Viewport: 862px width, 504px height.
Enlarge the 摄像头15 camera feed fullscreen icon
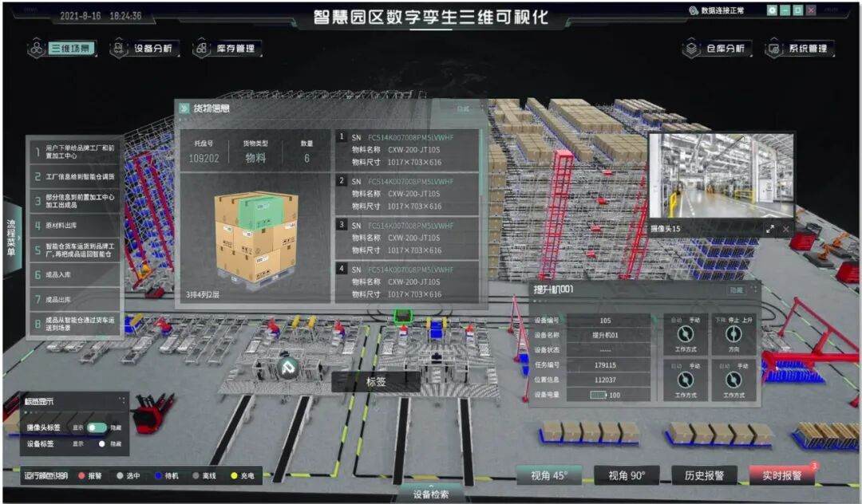point(772,230)
